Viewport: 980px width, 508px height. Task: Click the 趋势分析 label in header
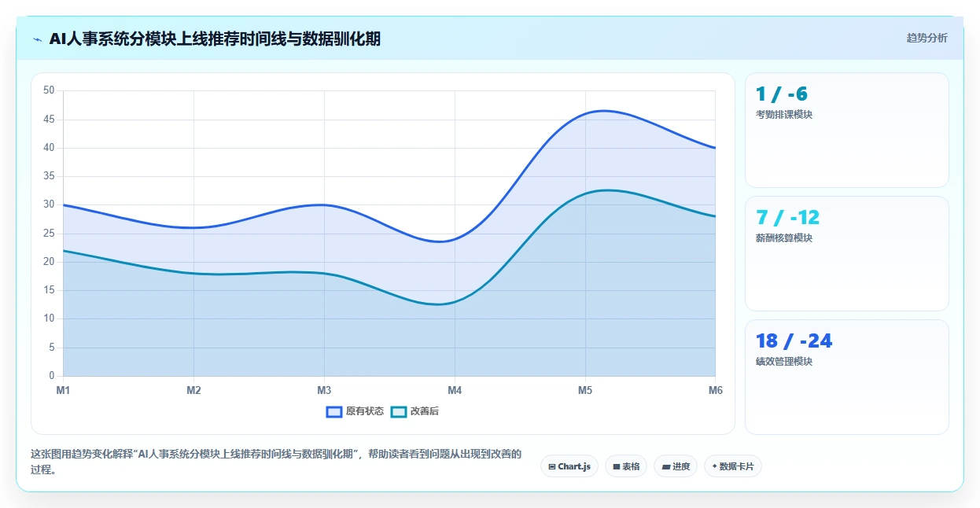tap(927, 38)
